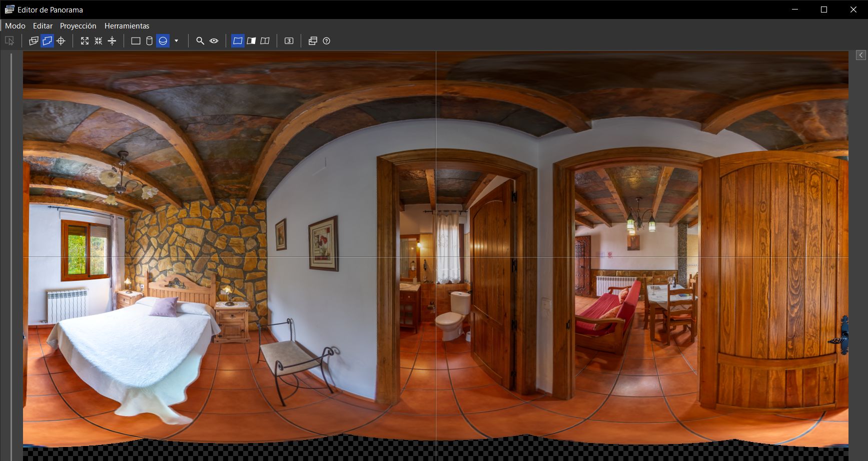868x461 pixels.
Task: Activate the magnifier zoom tool
Action: pyautogui.click(x=200, y=41)
